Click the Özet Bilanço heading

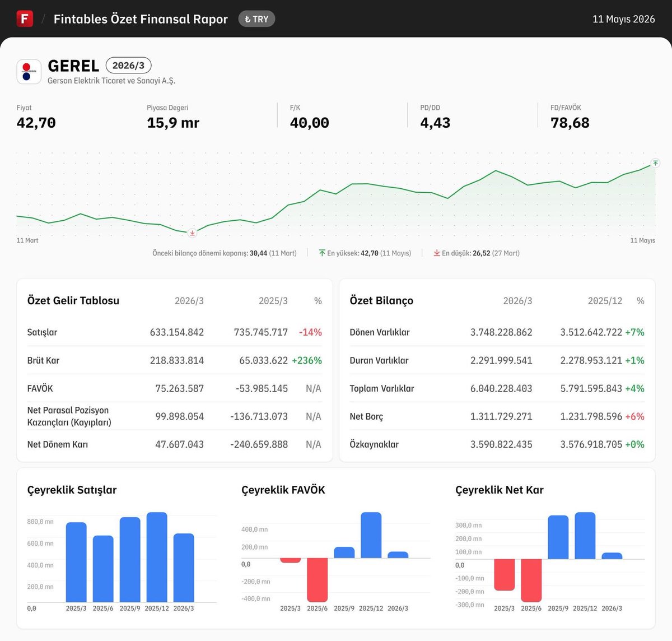381,300
